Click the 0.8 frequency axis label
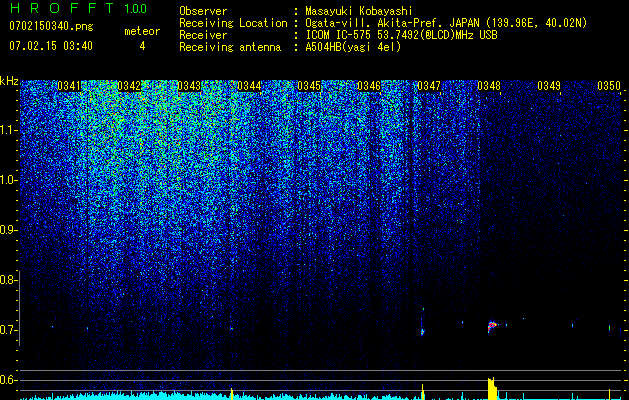629x400 pixels. coord(8,280)
